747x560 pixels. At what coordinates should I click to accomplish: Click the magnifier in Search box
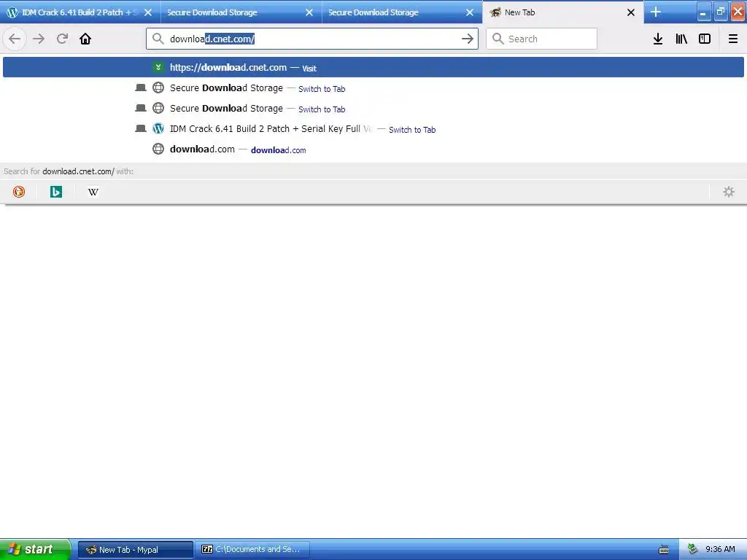498,39
